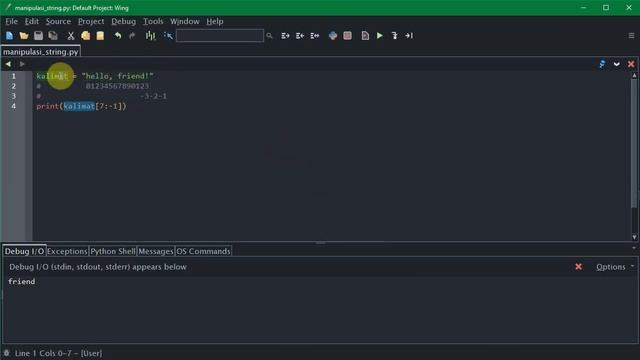Image resolution: width=640 pixels, height=360 pixels.
Task: Switch to the Exceptions tab
Action: pyautogui.click(x=67, y=251)
